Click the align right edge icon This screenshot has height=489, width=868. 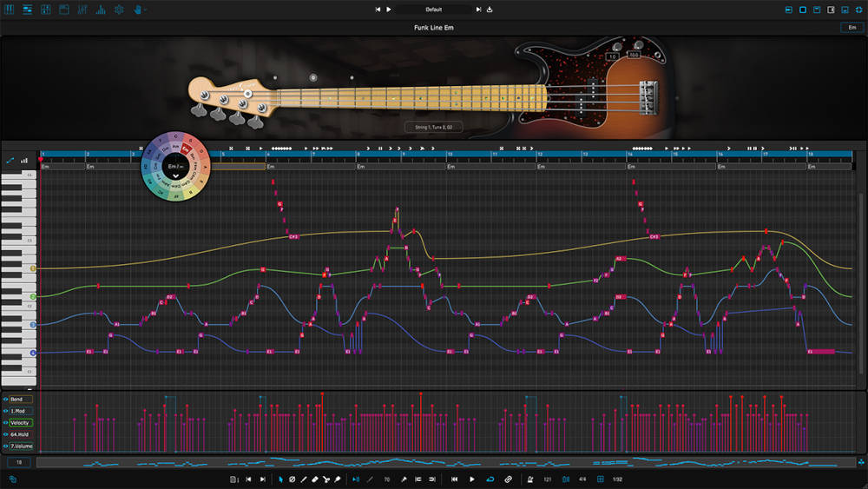point(432,479)
